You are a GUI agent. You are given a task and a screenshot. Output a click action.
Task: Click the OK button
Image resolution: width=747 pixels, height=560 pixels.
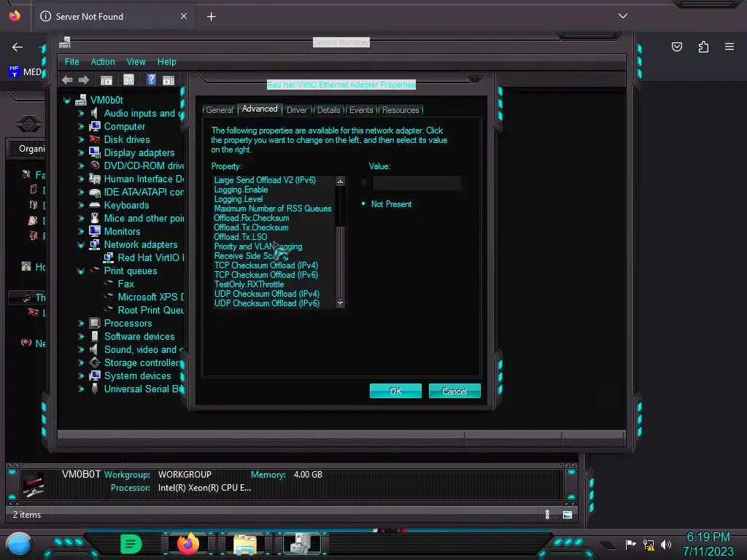click(395, 391)
